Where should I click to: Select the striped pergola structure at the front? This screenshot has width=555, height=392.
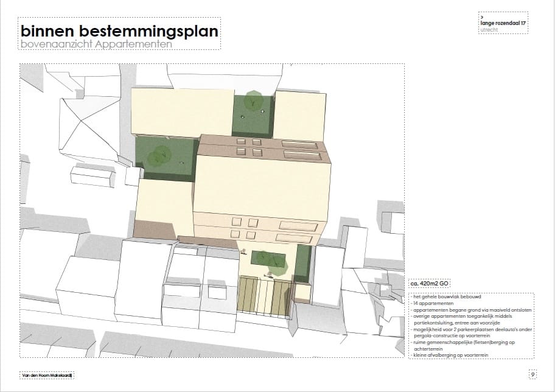pos(263,296)
